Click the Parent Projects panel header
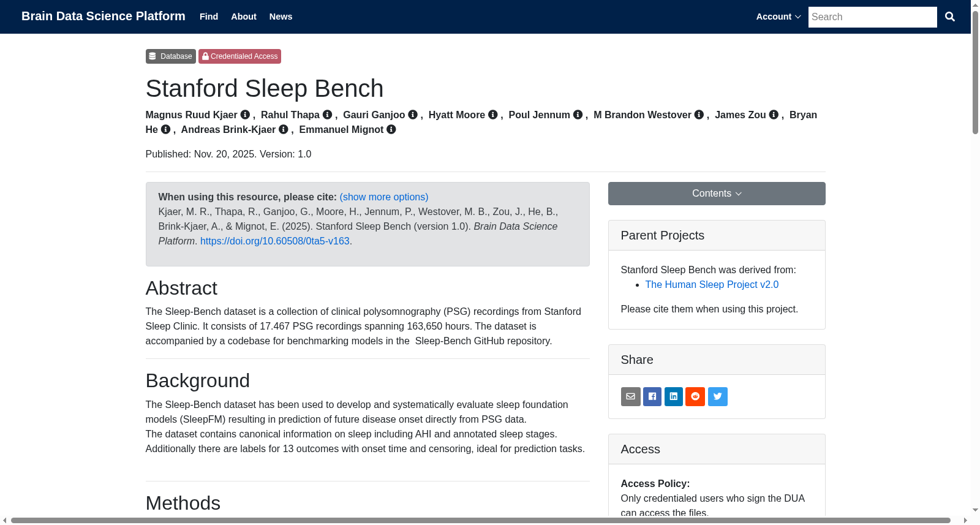Screen dimensions: 980x525 [x=717, y=235]
